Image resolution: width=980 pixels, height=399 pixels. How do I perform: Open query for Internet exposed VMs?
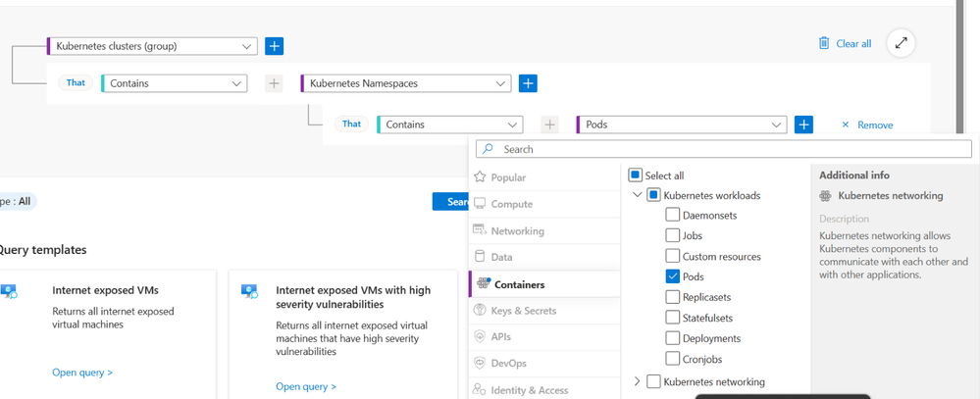[82, 373]
